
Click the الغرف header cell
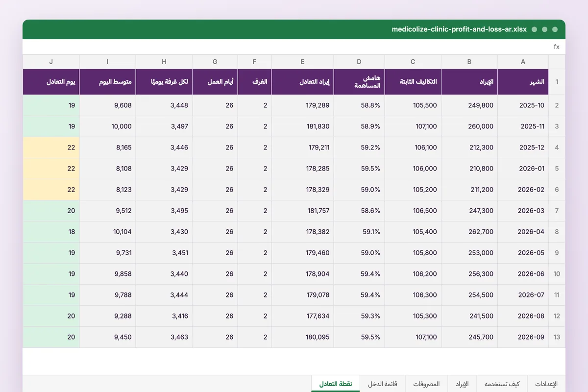pyautogui.click(x=254, y=82)
